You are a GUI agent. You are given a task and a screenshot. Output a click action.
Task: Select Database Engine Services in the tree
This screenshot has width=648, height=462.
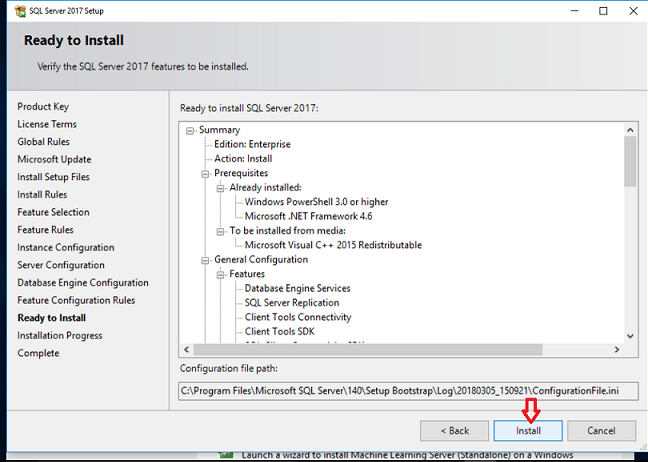(x=298, y=288)
